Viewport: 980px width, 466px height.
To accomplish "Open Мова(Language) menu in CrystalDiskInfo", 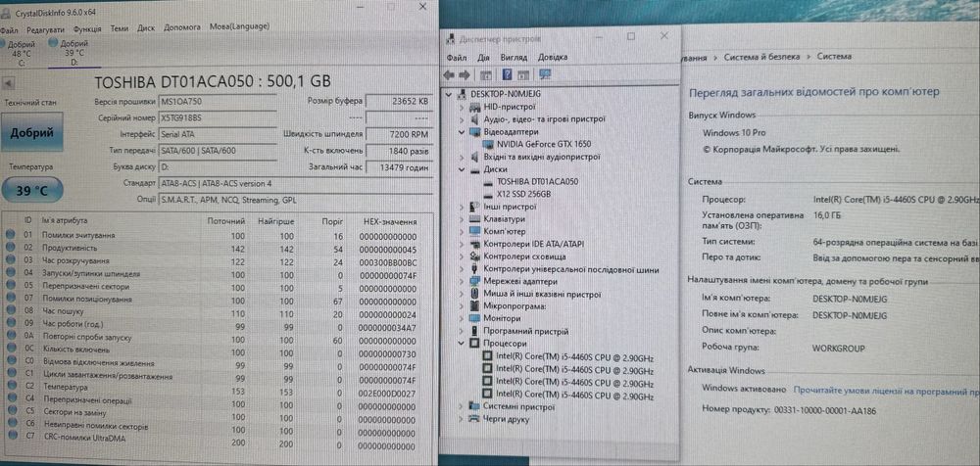I will [239, 26].
